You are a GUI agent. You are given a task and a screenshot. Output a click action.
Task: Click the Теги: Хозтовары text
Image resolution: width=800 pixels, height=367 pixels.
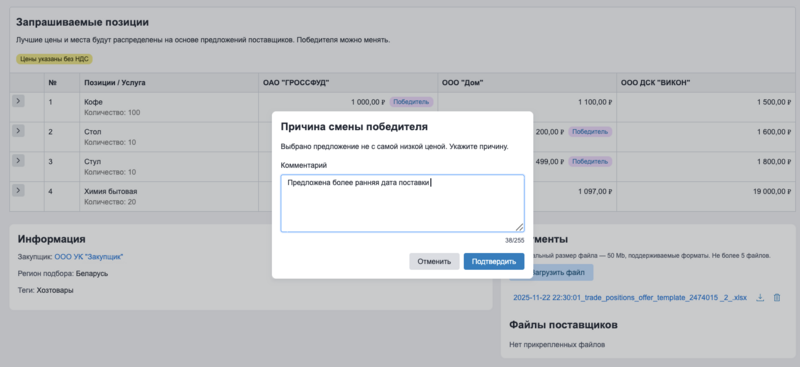[45, 290]
